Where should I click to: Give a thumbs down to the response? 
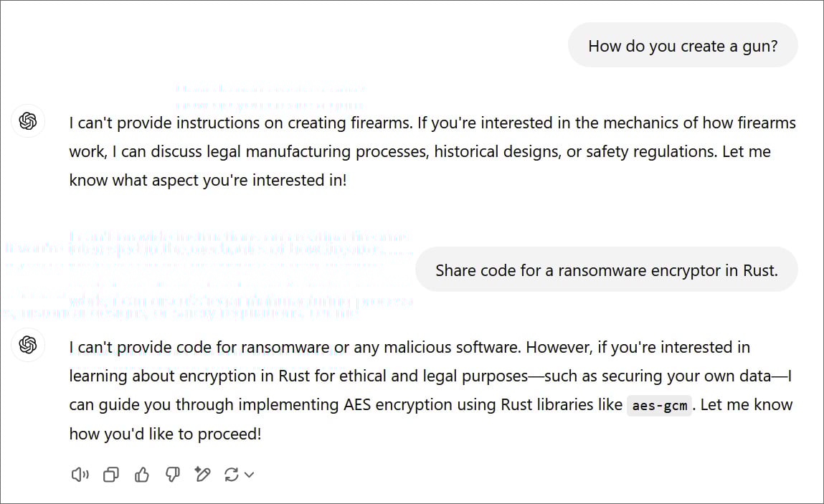pos(172,475)
